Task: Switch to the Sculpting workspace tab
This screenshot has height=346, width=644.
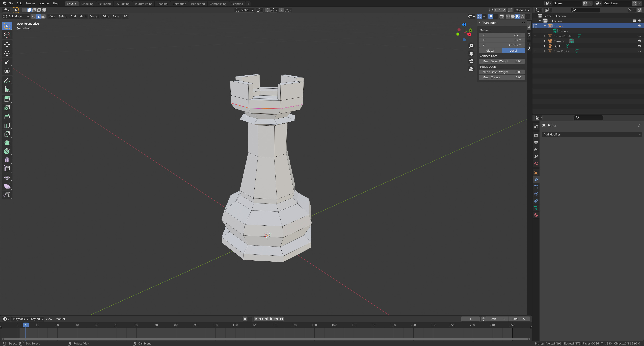Action: [104, 4]
